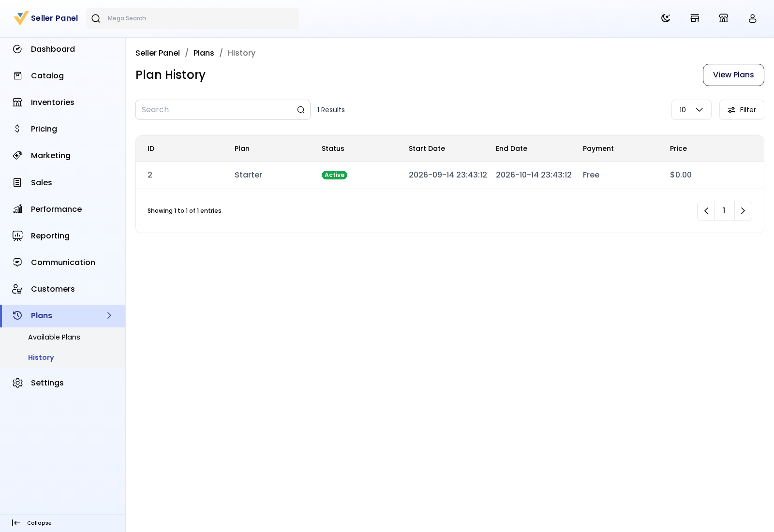Click the Payment column header

[x=598, y=149]
